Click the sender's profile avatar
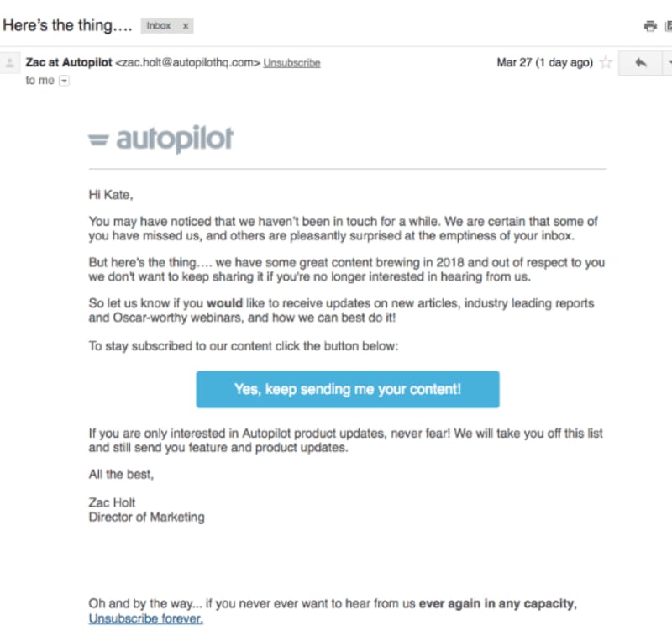 (10, 63)
